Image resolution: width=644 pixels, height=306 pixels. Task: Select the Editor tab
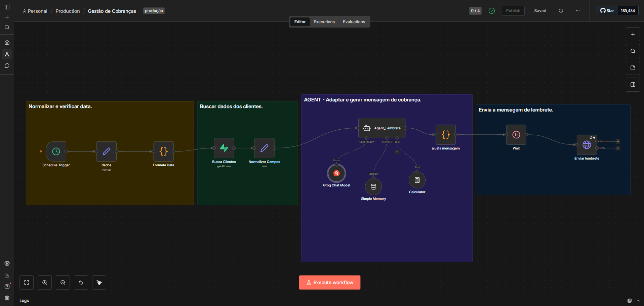(300, 22)
